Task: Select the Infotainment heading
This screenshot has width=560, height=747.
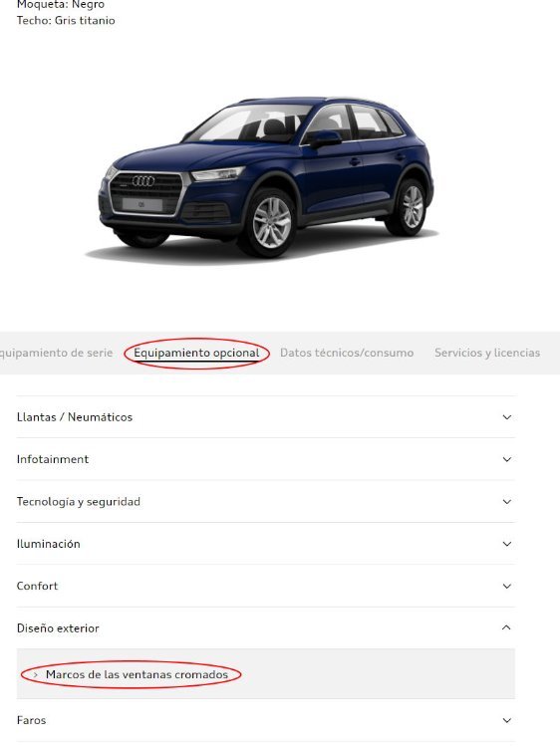Action: tap(53, 459)
